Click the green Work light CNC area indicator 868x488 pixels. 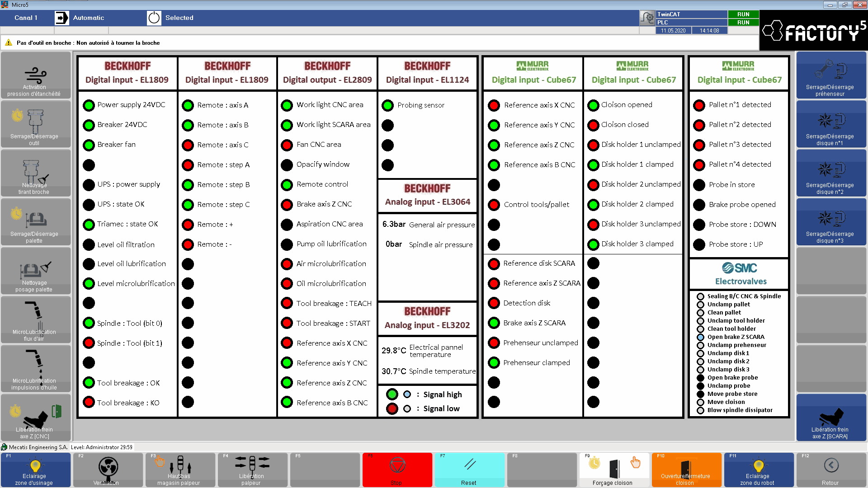click(x=287, y=105)
